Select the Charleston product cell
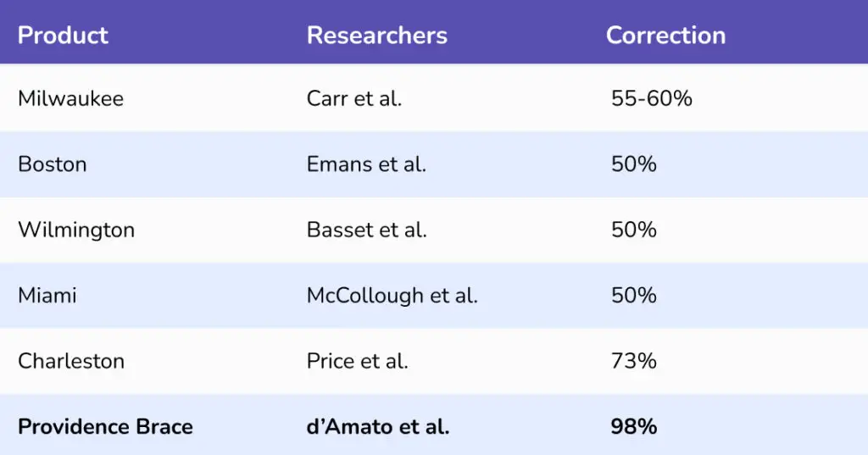Screen dimensions: 868x455 pos(70,361)
